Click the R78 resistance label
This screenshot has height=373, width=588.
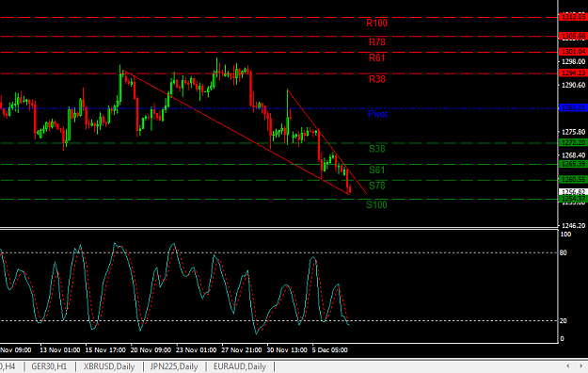point(377,42)
